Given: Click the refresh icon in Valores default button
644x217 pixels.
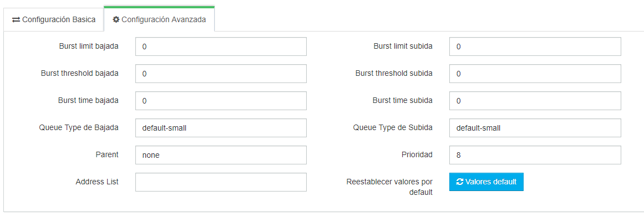Looking at the screenshot, I should click(460, 182).
